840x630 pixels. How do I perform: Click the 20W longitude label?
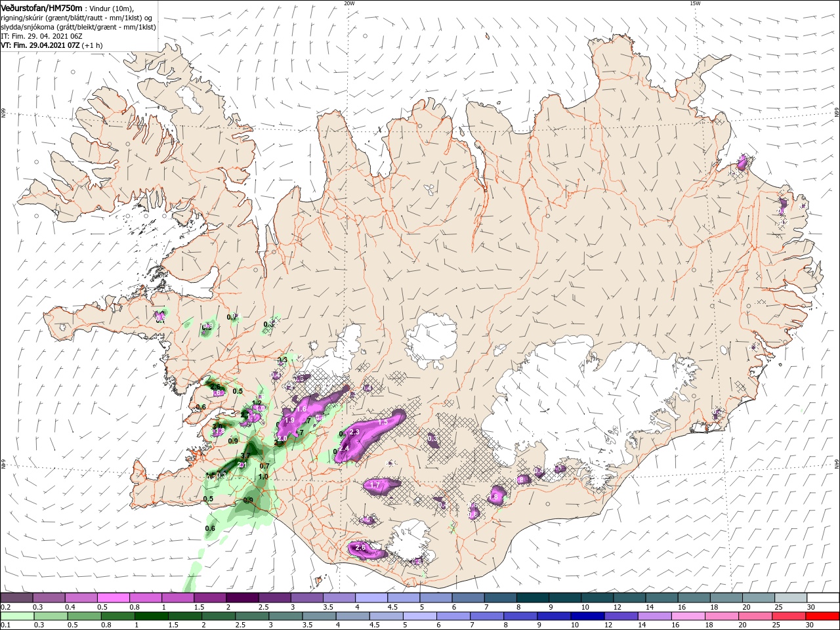coord(349,3)
